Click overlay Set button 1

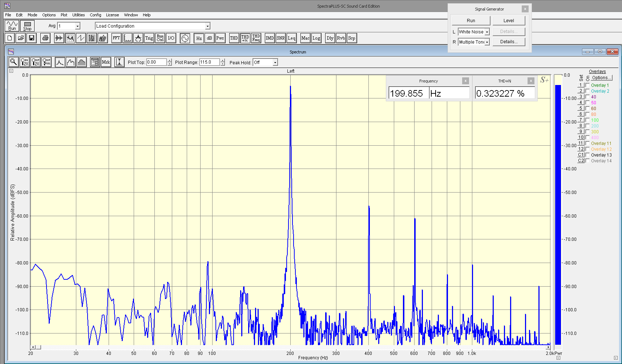pyautogui.click(x=581, y=85)
